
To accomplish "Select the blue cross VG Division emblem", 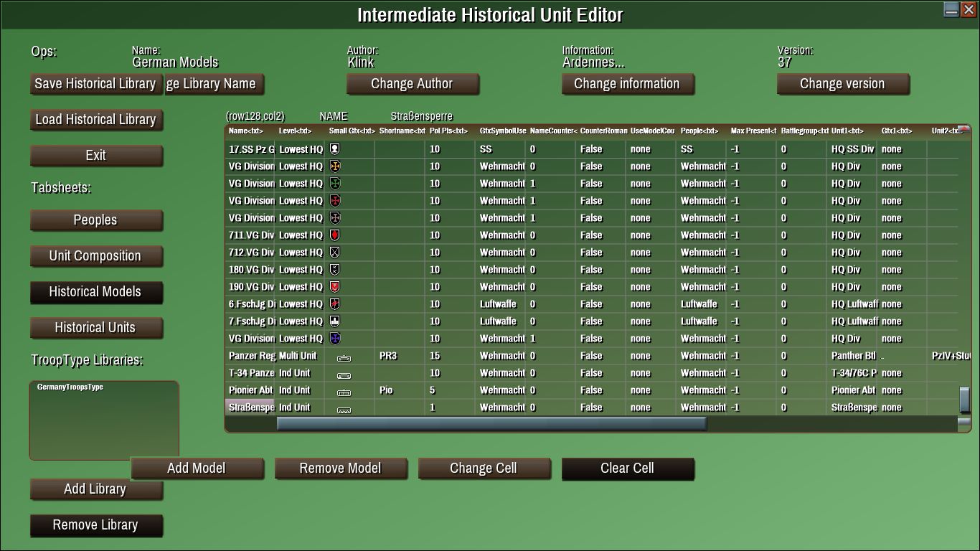I will coord(334,339).
